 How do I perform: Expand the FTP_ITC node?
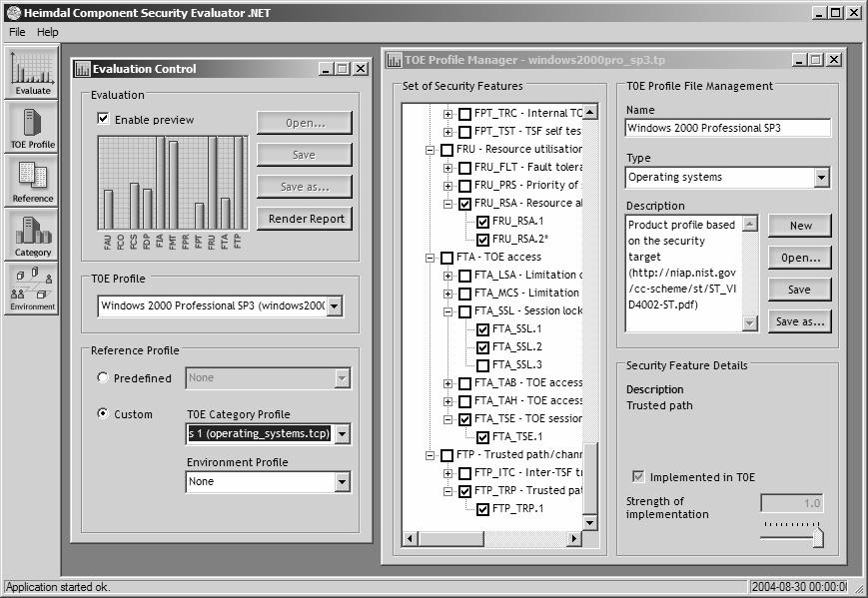click(x=447, y=473)
